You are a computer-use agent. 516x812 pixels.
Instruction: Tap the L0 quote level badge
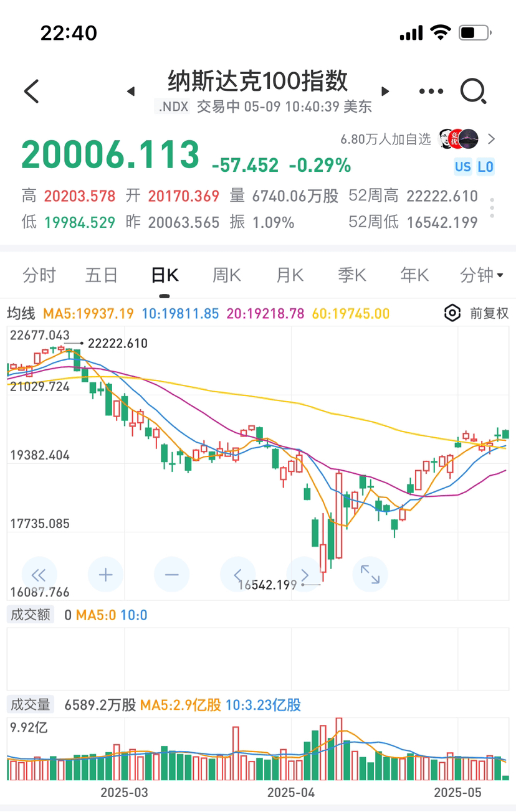point(485,166)
